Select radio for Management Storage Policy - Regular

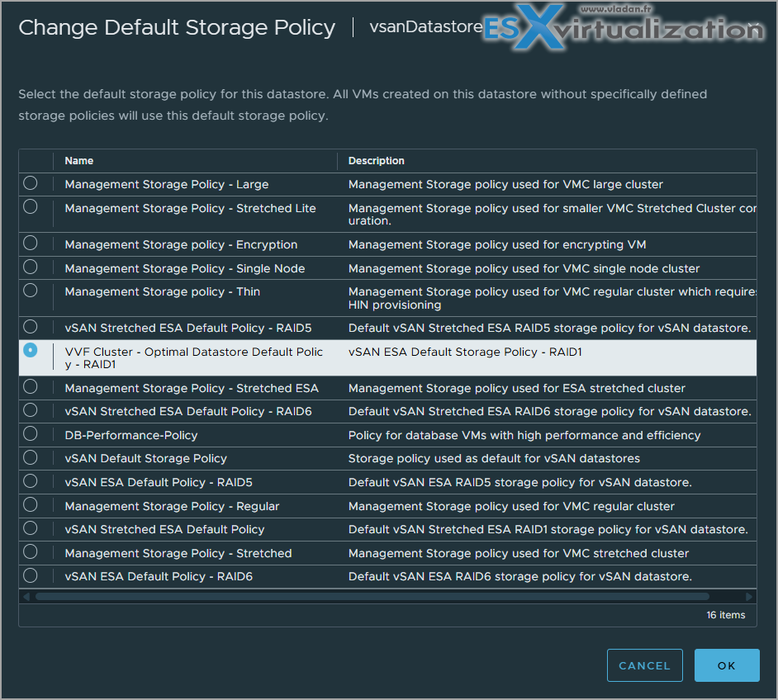pyautogui.click(x=31, y=504)
